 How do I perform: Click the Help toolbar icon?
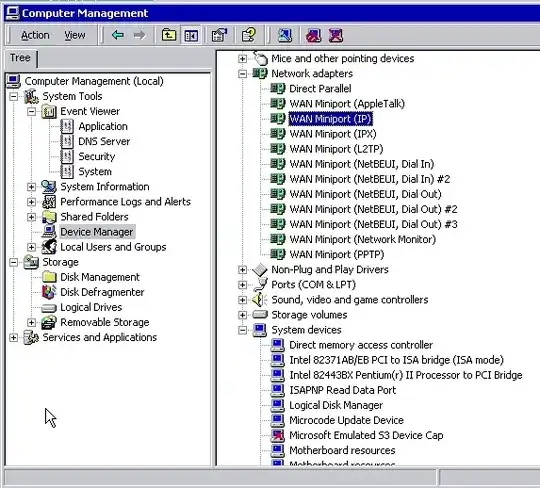249,35
